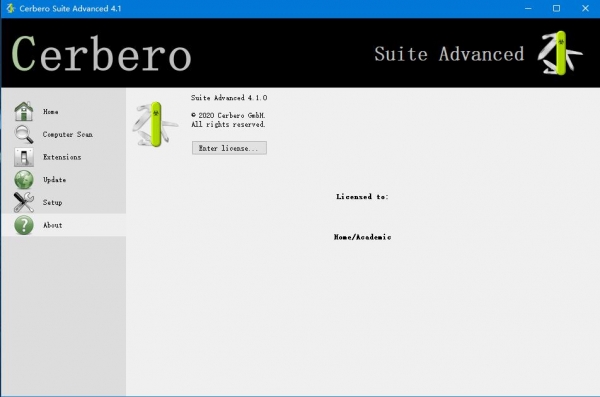Click the 'Licensed to:' label

tap(362, 197)
